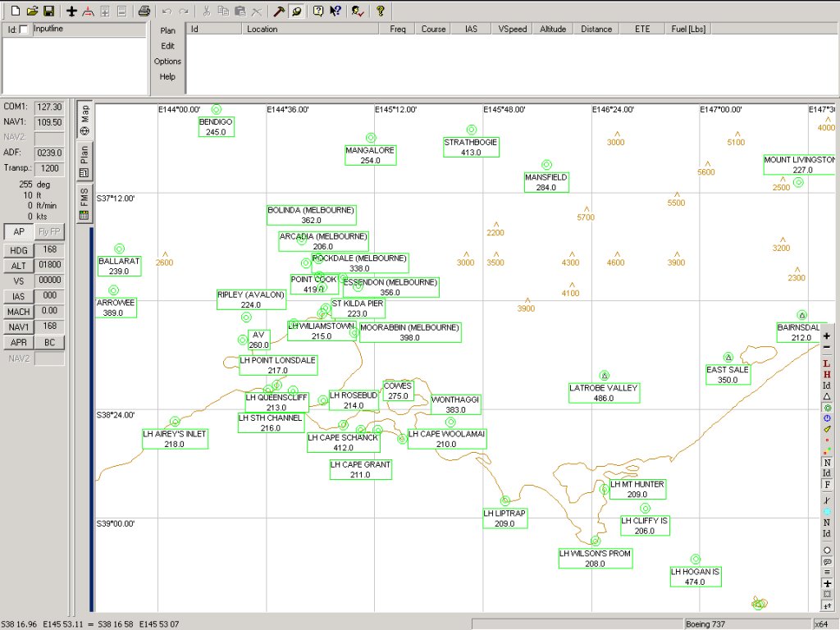Open the Edit menu

[x=167, y=46]
